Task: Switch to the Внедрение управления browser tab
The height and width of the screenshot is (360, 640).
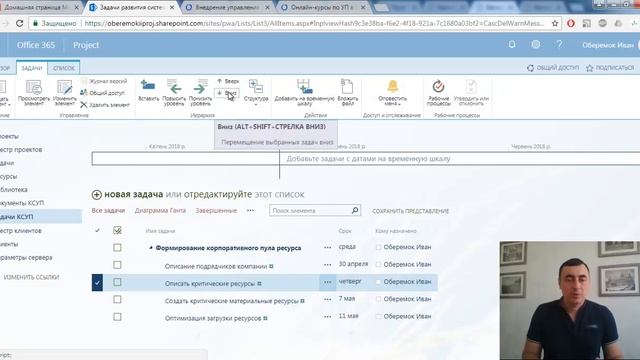Action: pyautogui.click(x=227, y=7)
